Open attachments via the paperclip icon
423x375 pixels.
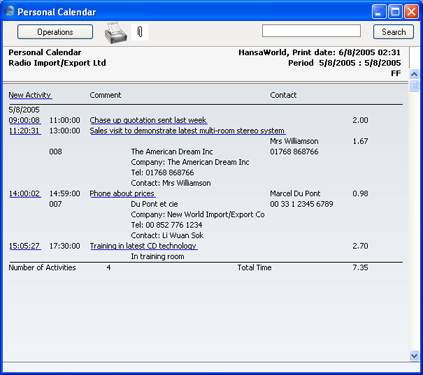pos(140,32)
